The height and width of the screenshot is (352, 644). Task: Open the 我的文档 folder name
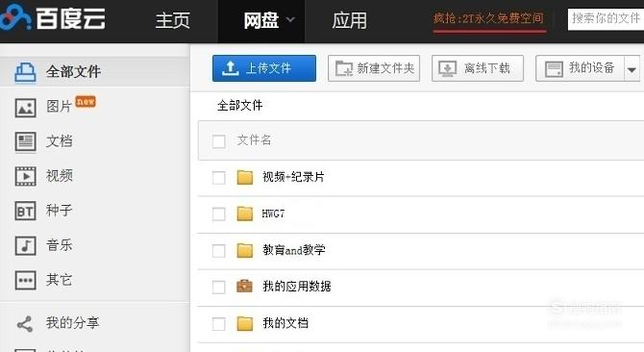(285, 323)
